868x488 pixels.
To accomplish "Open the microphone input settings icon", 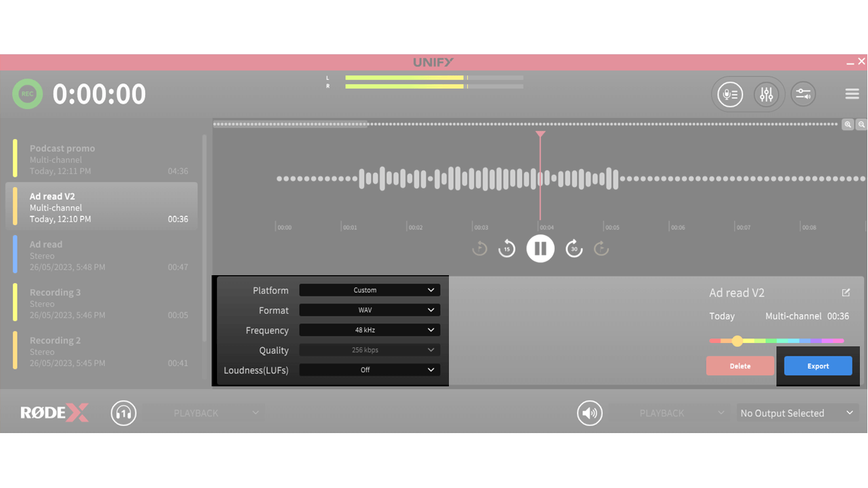I will pyautogui.click(x=730, y=94).
